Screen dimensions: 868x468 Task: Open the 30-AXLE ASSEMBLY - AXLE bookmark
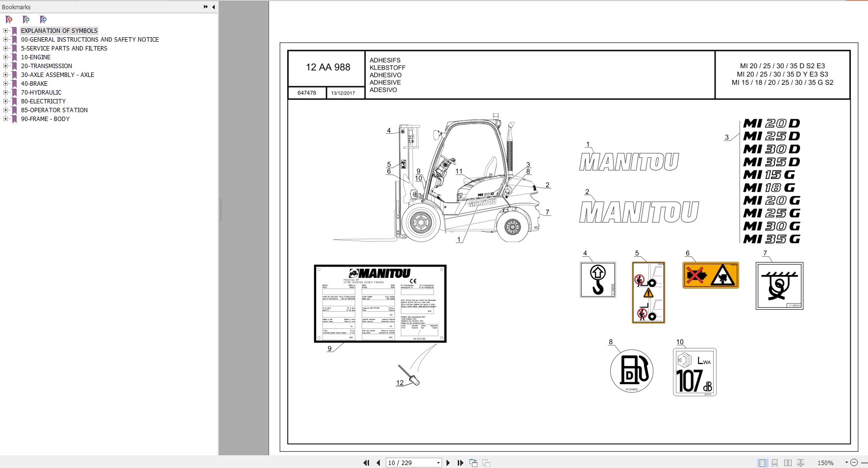[57, 74]
